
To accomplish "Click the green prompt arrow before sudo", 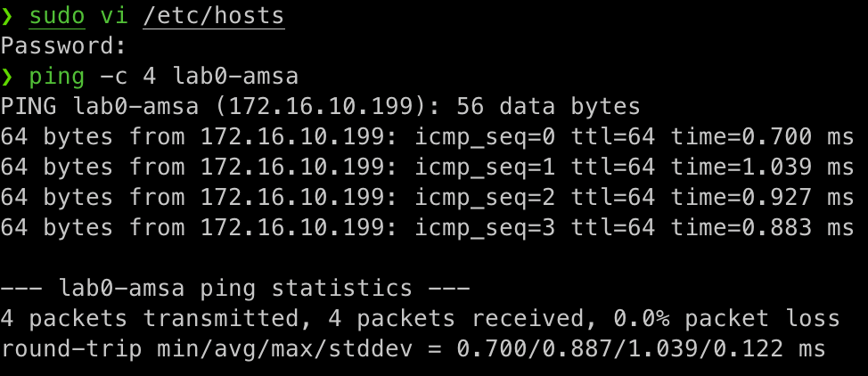I will point(6,17).
